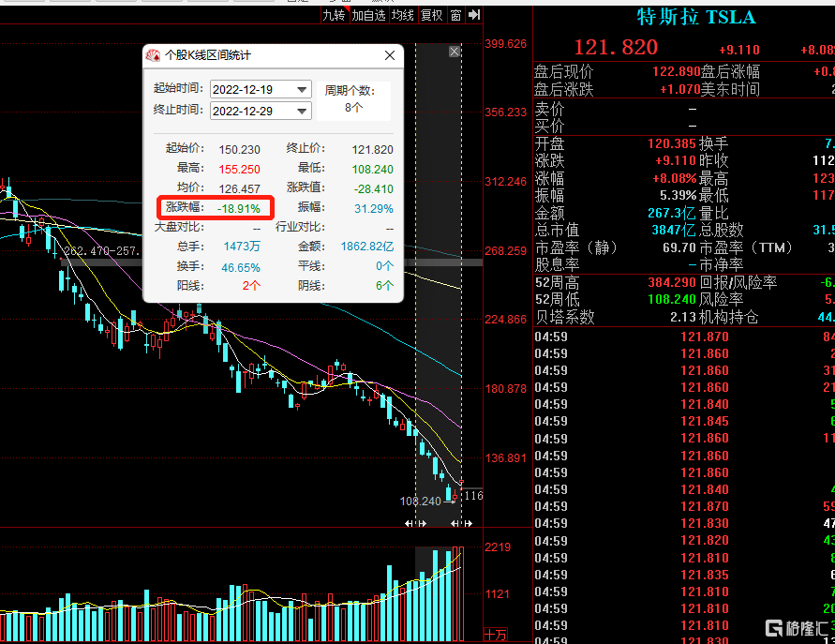This screenshot has height=644, width=835.
Task: Click the 阳线 count 2个
Action: point(251,286)
